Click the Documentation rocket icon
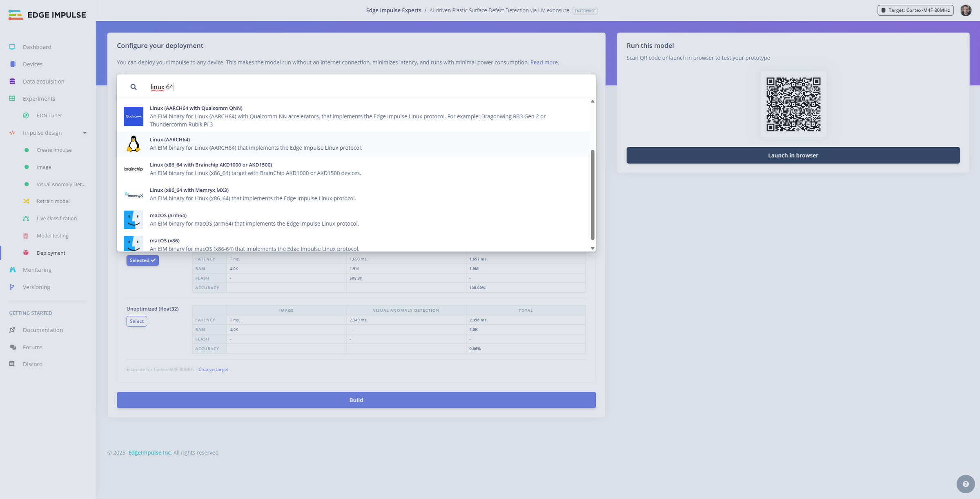 tap(12, 330)
